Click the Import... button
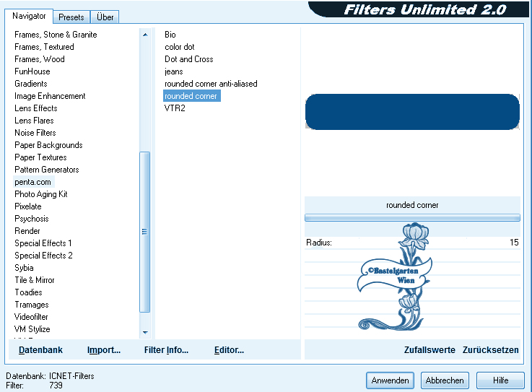The height and width of the screenshot is (392, 532). (104, 350)
